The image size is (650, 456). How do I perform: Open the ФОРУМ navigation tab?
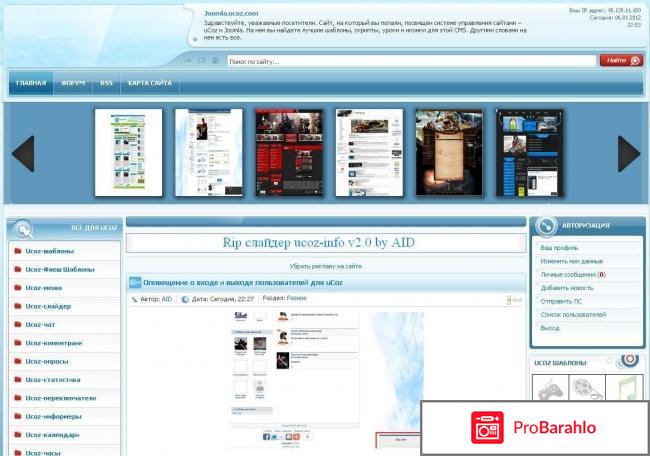tap(73, 84)
